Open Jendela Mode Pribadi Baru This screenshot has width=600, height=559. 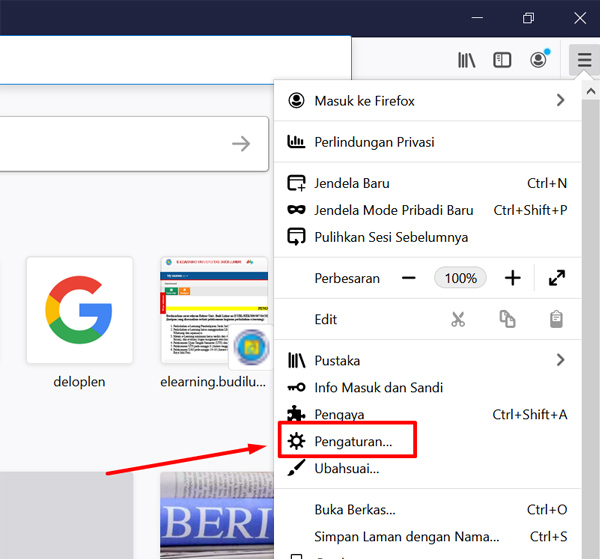pyautogui.click(x=427, y=210)
